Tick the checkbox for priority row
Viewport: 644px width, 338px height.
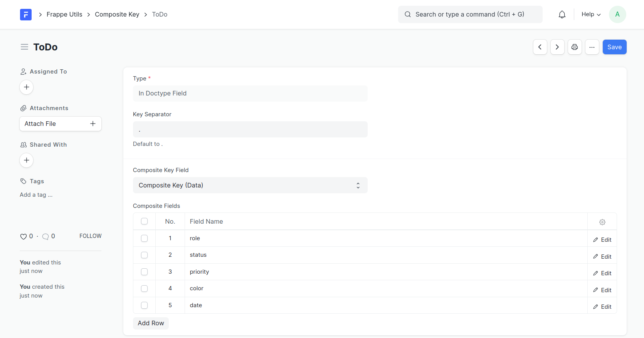[x=145, y=272]
